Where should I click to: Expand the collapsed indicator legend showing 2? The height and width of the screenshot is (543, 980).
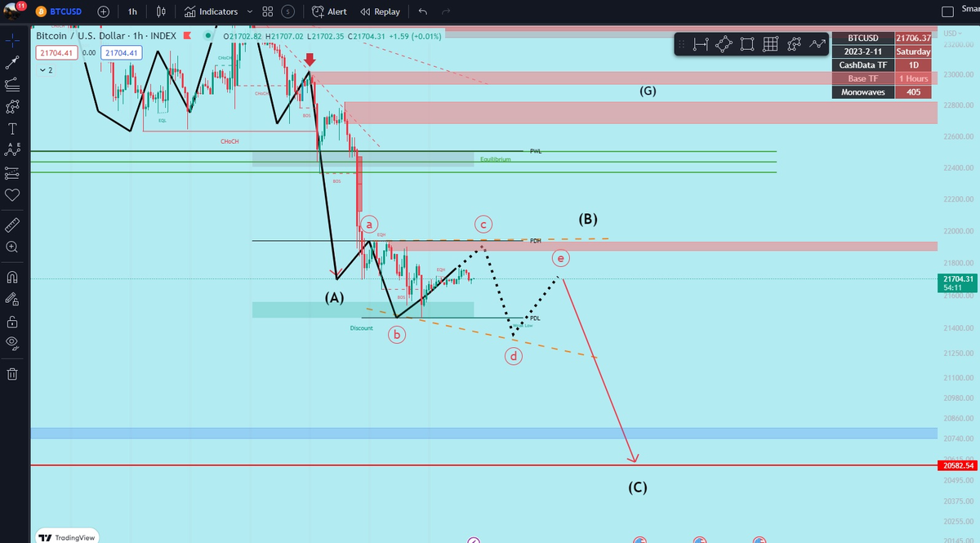[46, 70]
